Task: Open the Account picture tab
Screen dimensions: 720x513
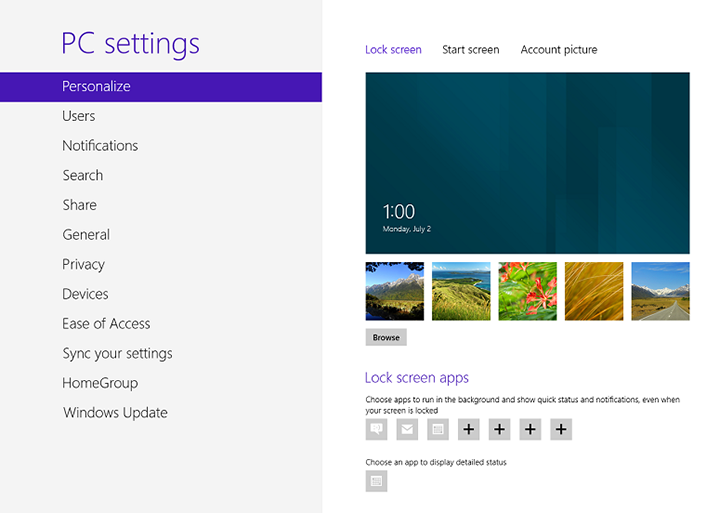Action: pos(559,50)
